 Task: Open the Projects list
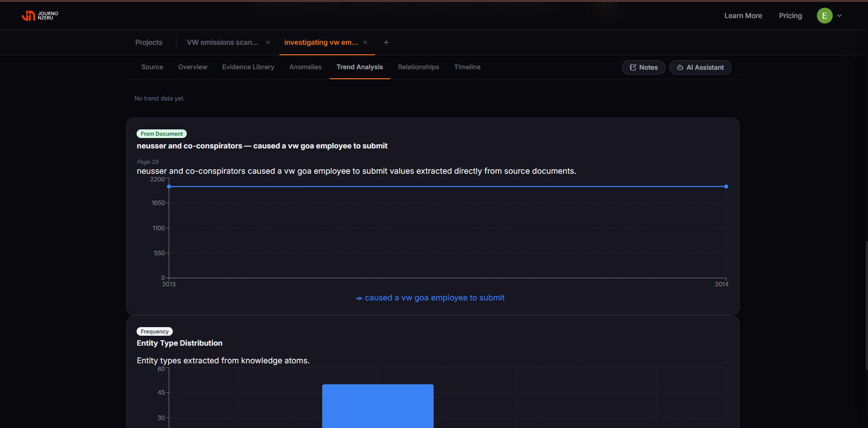pos(149,43)
